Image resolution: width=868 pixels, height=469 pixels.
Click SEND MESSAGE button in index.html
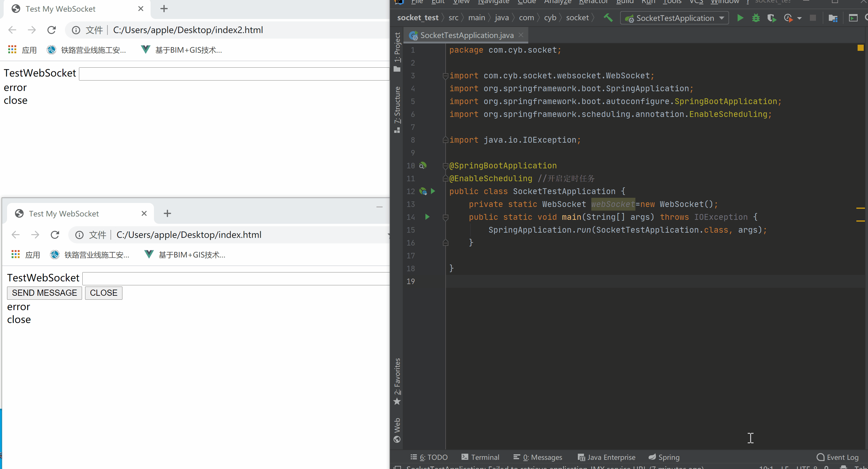click(x=44, y=293)
